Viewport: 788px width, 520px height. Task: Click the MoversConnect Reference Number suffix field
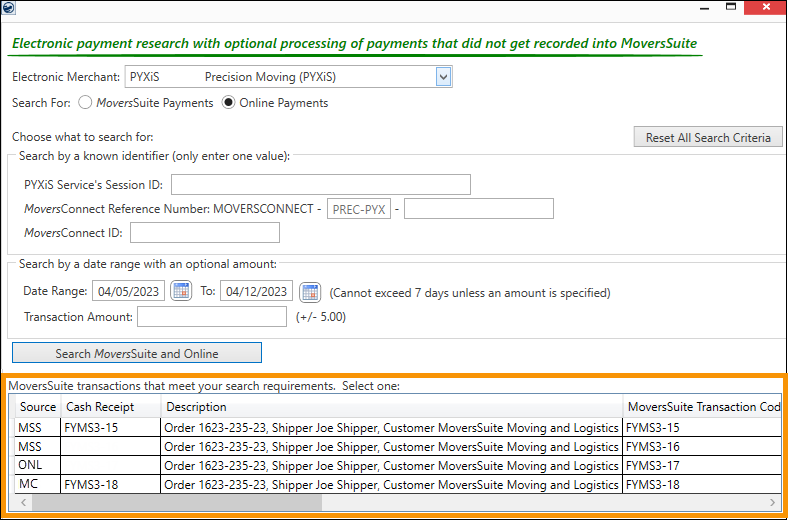pyautogui.click(x=478, y=209)
